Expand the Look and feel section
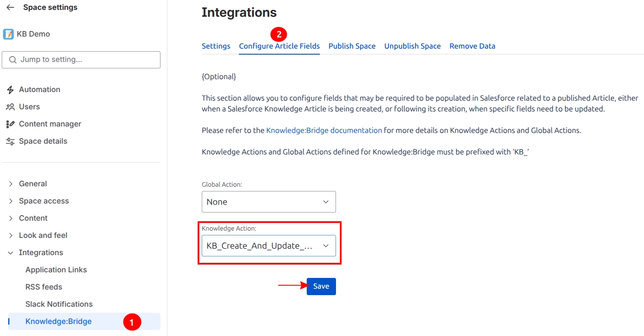Screen dimensions: 644x336 11,235
